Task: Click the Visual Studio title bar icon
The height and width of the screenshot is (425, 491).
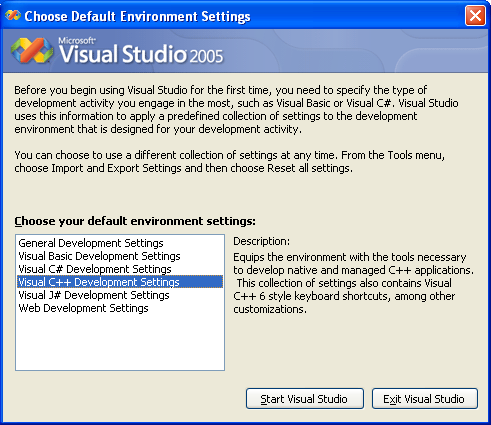Action: [x=13, y=15]
